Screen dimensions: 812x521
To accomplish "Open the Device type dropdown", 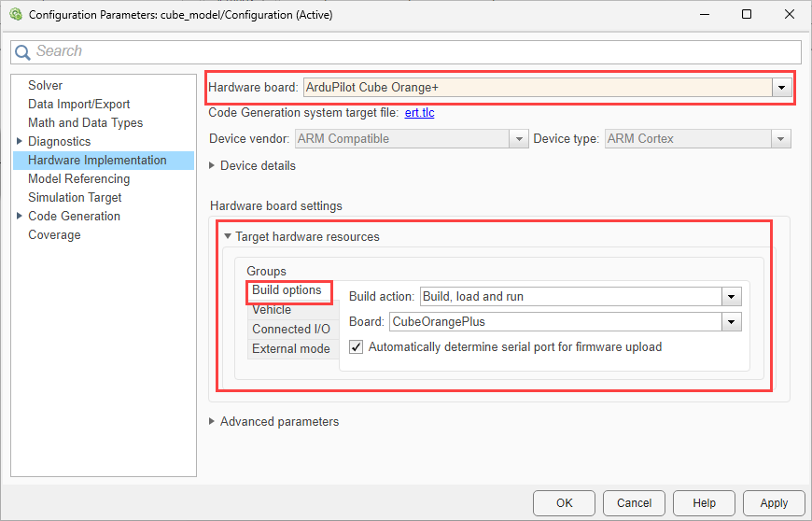I will [x=781, y=139].
